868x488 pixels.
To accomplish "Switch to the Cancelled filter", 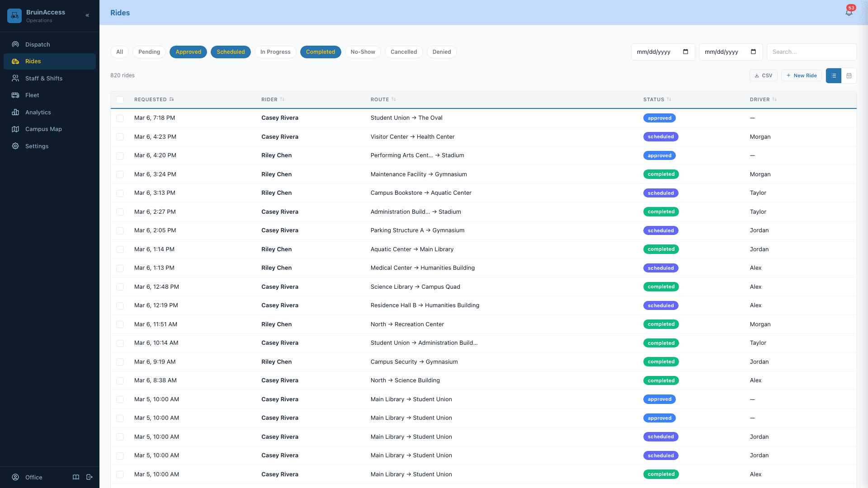I will pos(404,52).
